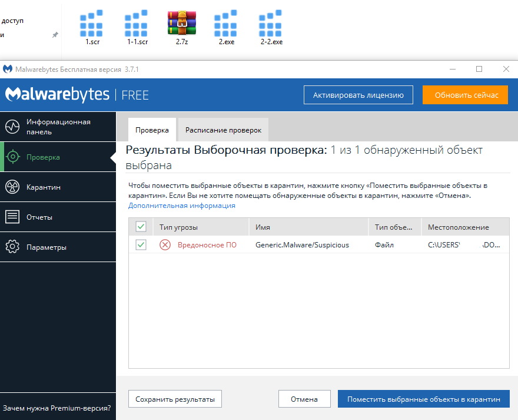518x420 pixels.
Task: Select the 2-2.exe file icon
Action: 271,24
